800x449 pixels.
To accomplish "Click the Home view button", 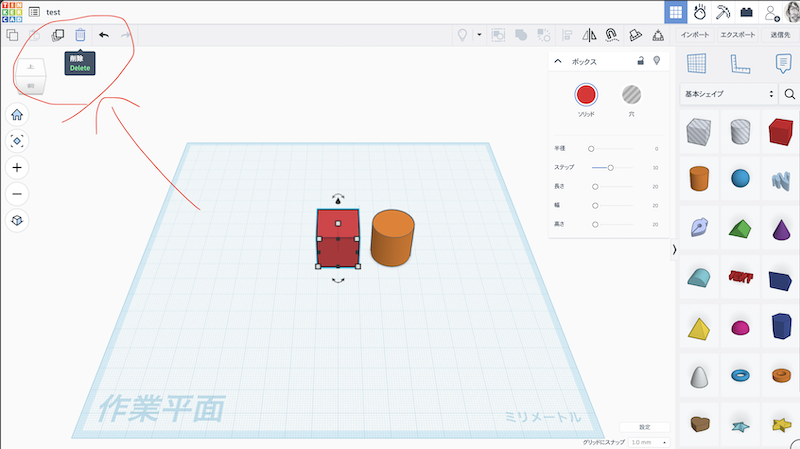I will 18,115.
